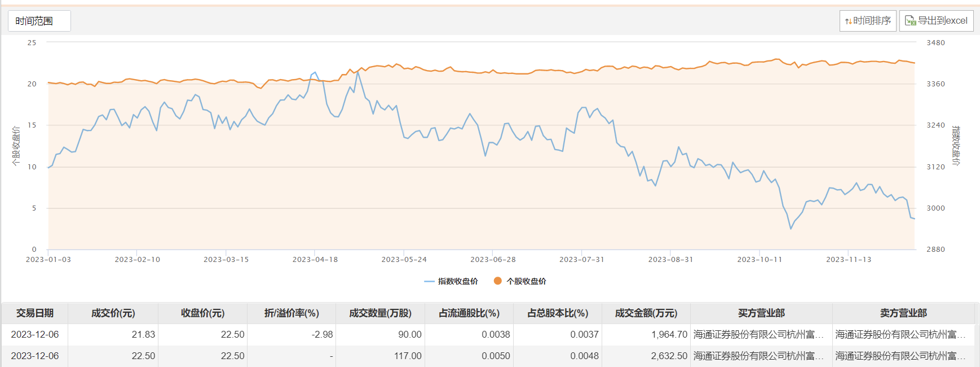Viewport: 980px width, 367px height.
Task: Click the 2023-10-11 x-axis date label
Action: point(760,260)
